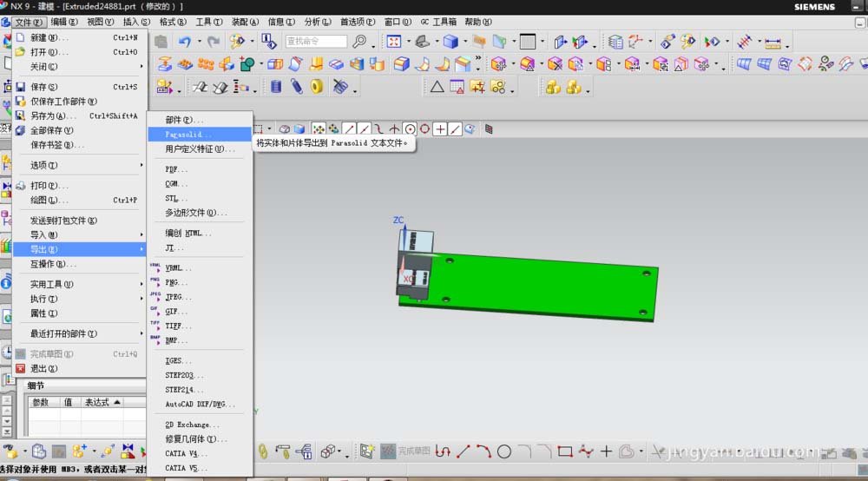The width and height of the screenshot is (868, 481).
Task: Click the orange sweep feature icon left of feature toolbar
Action: click(x=164, y=64)
